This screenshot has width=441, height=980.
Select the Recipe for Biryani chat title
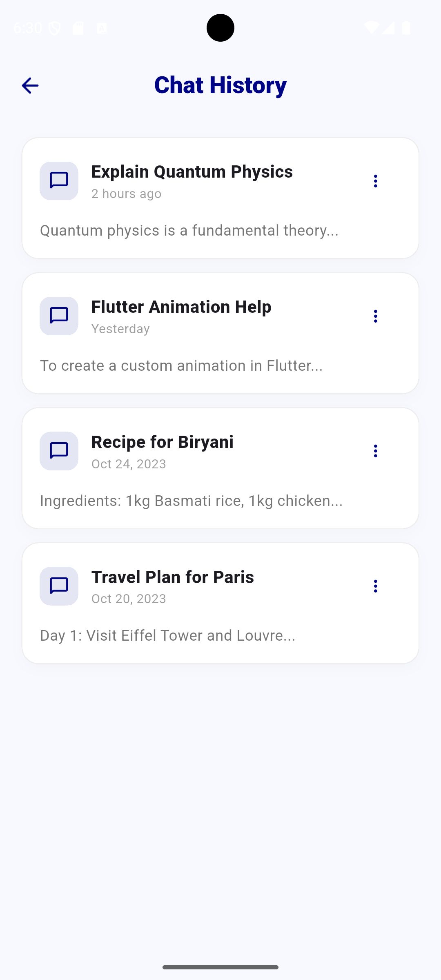click(x=163, y=442)
